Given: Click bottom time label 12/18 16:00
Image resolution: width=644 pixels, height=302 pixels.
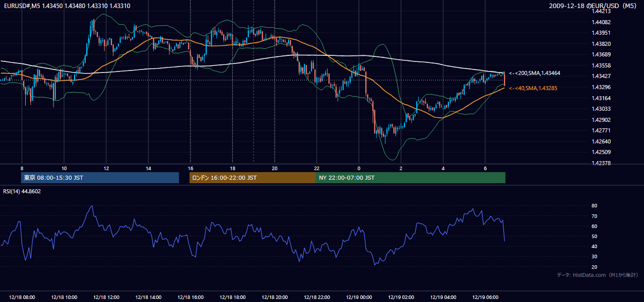Looking at the screenshot, I should (x=190, y=297).
